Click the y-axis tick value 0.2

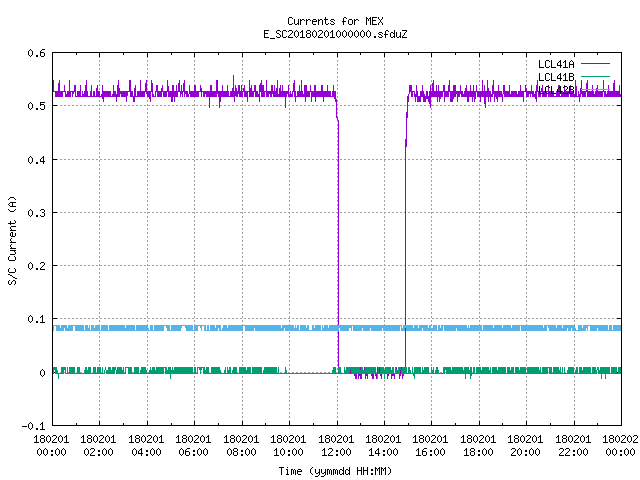(x=36, y=266)
